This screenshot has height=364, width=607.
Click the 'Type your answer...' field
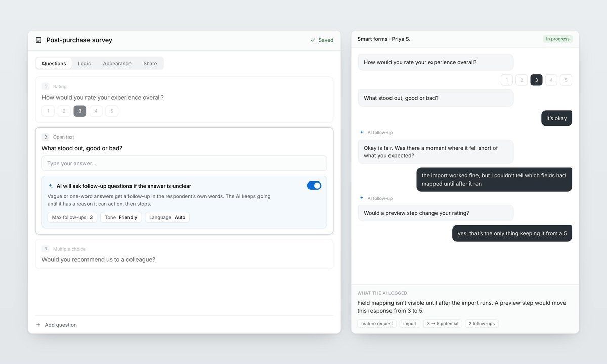[x=184, y=163]
